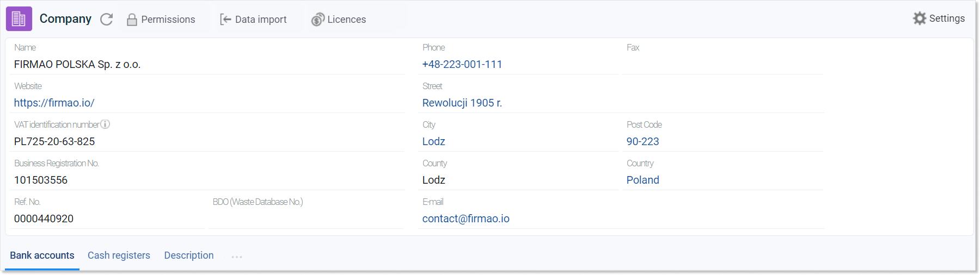
Task: Switch to the Cash registers tab
Action: tap(119, 255)
